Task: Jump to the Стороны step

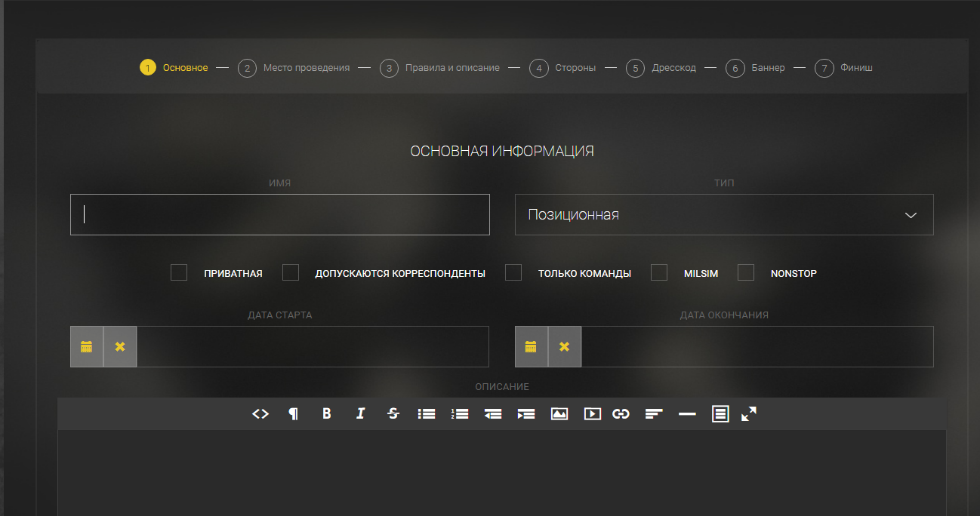Action: pyautogui.click(x=562, y=68)
